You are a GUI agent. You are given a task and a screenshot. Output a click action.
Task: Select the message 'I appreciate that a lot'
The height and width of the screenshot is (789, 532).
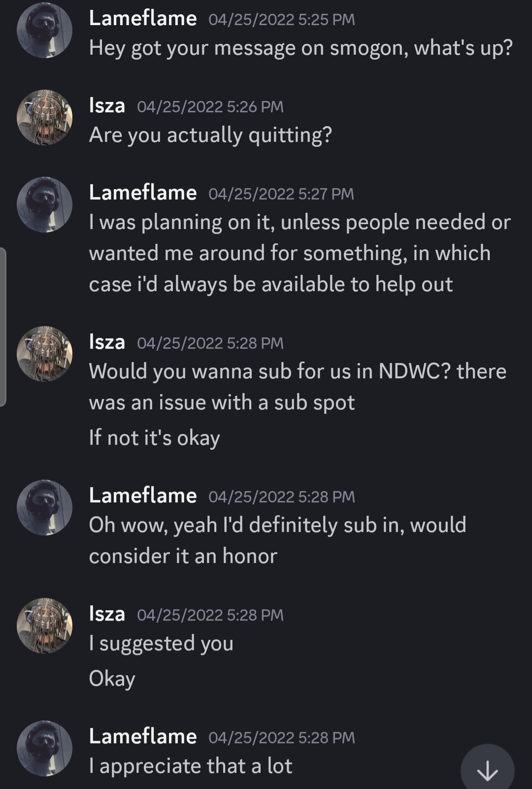(191, 766)
